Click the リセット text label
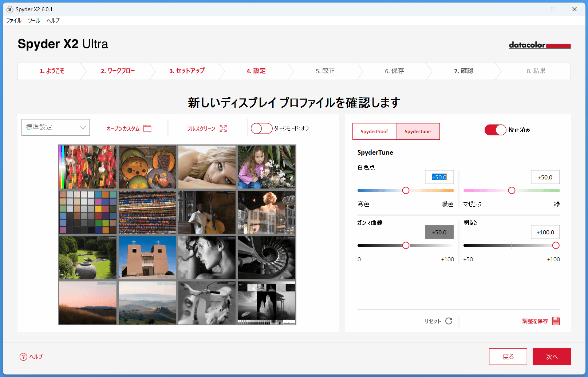The height and width of the screenshot is (377, 588). click(433, 321)
